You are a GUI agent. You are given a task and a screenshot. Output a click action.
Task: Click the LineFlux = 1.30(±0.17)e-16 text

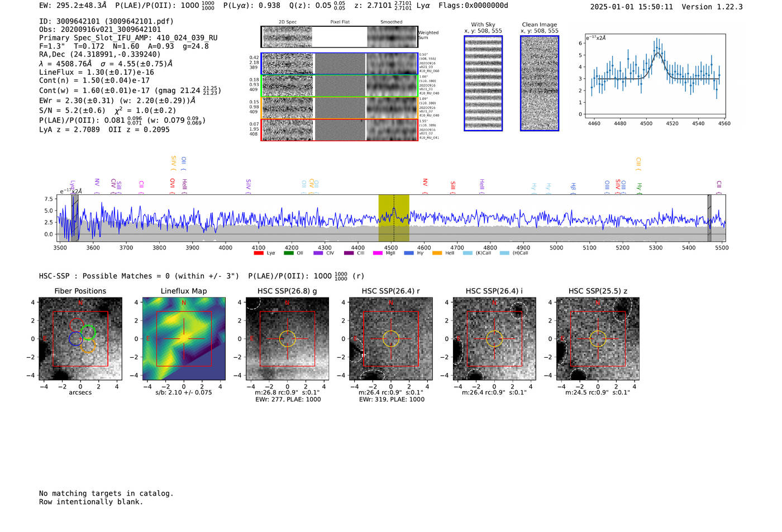[x=97, y=72]
